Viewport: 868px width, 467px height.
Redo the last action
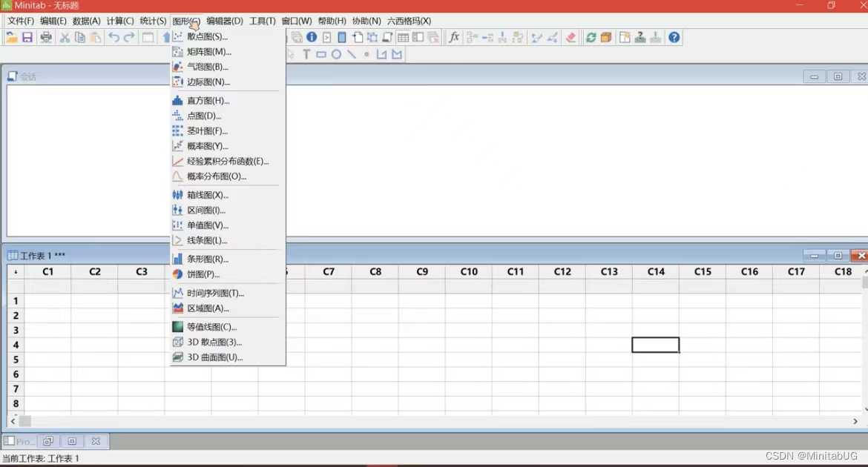[129, 38]
